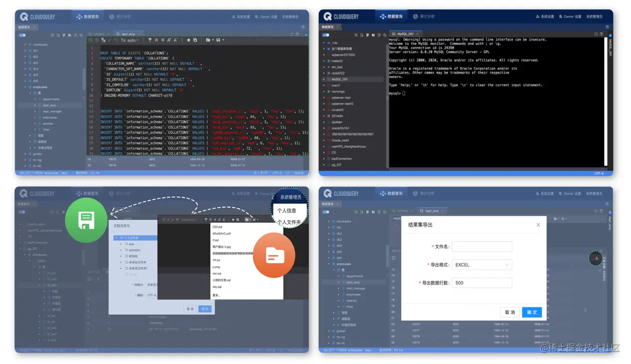Collapse the employees node in top-left tree

point(25,87)
